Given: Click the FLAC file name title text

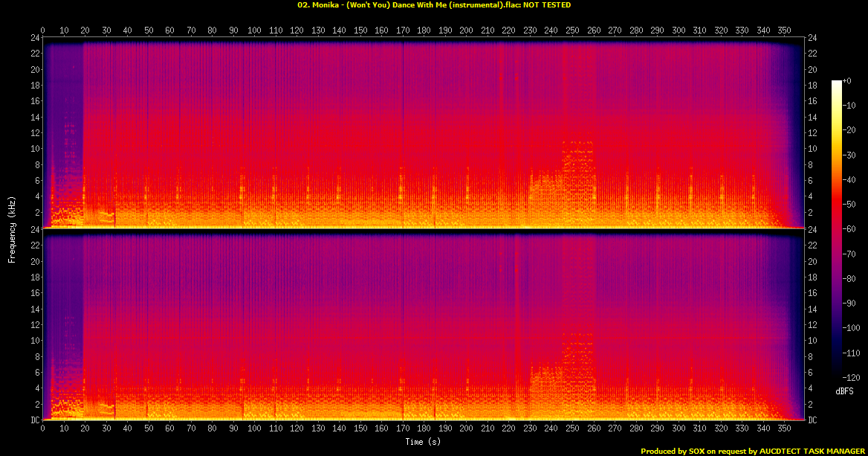Looking at the screenshot, I should (x=434, y=5).
